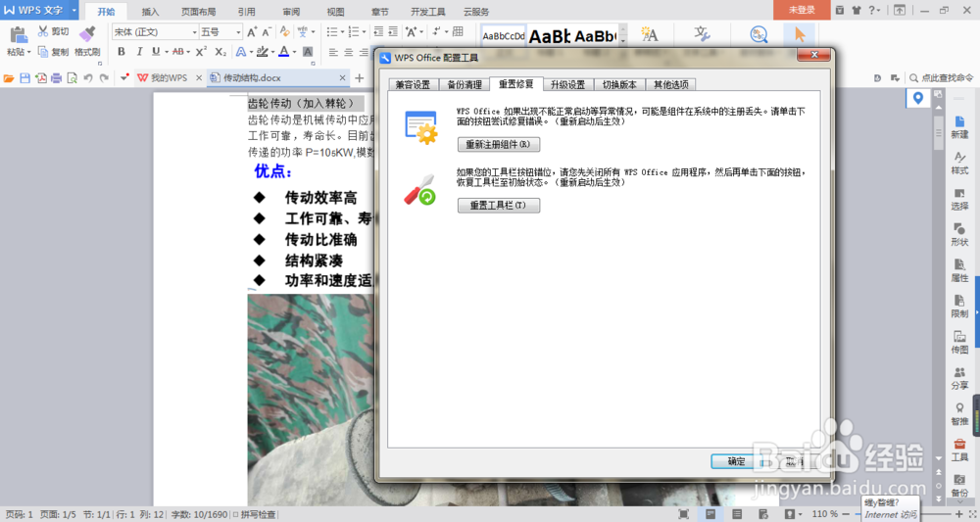
Task: Click the 点此查找命令 search box
Action: tap(941, 78)
